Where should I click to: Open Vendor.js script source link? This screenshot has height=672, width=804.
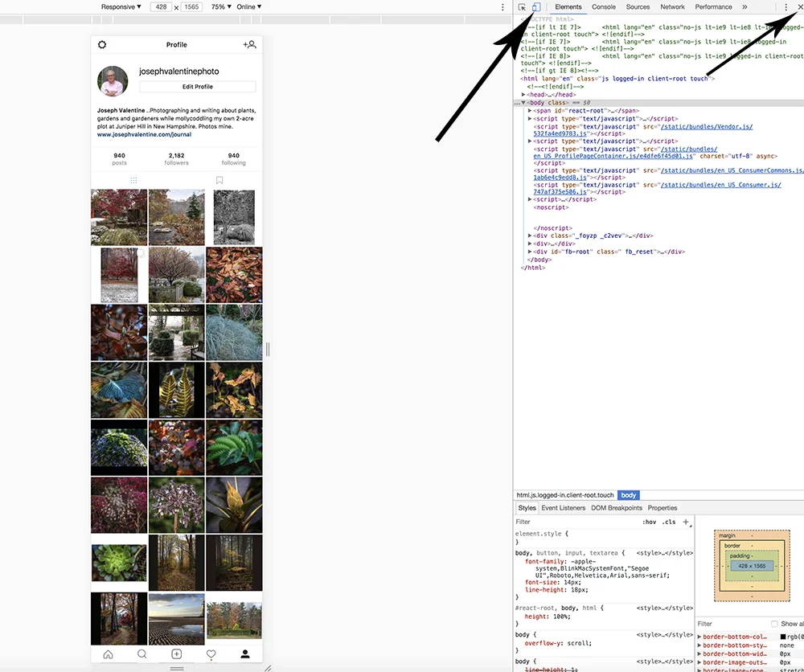click(x=643, y=130)
